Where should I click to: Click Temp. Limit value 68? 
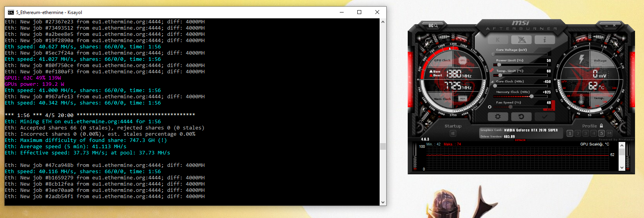pyautogui.click(x=549, y=71)
